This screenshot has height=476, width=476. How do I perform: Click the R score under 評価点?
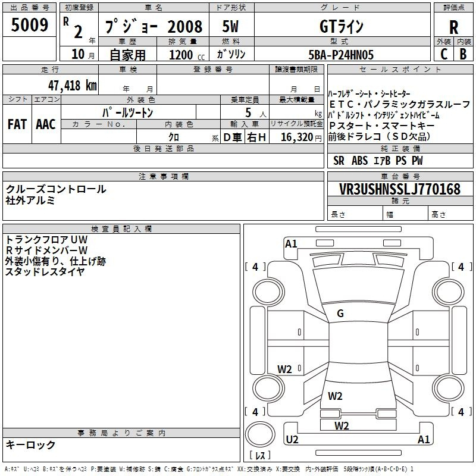(x=453, y=27)
